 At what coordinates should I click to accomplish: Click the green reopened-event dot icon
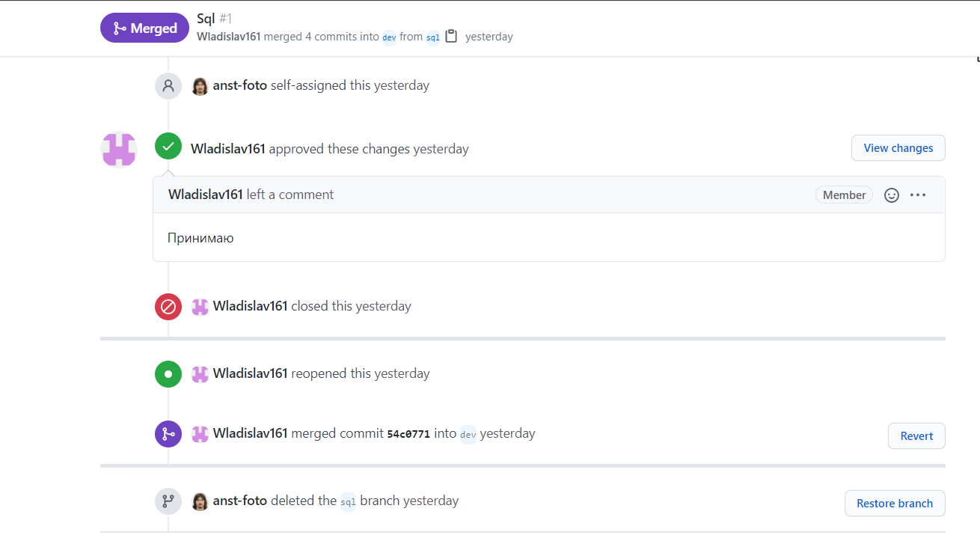pos(168,373)
